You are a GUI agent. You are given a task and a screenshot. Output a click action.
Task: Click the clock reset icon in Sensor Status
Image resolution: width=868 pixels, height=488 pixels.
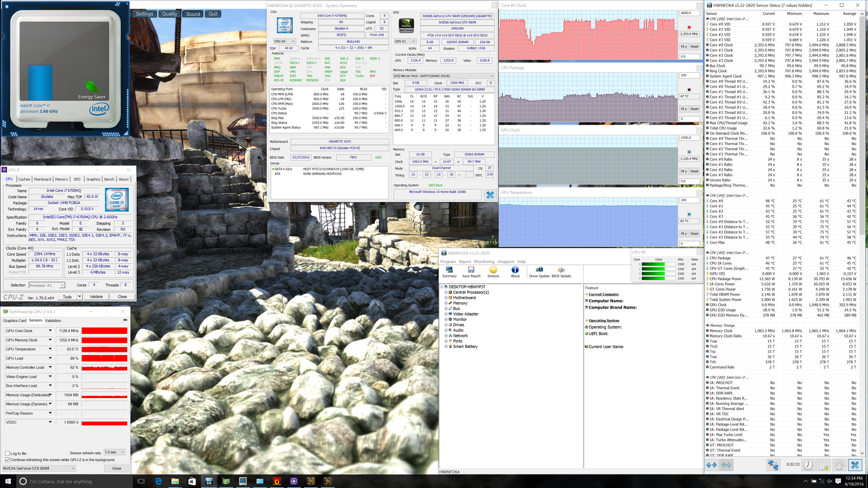pos(808,465)
